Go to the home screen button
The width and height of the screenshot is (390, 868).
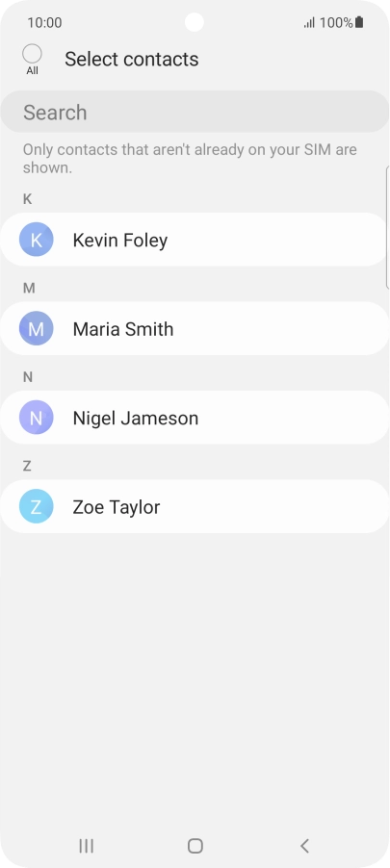[x=195, y=846]
